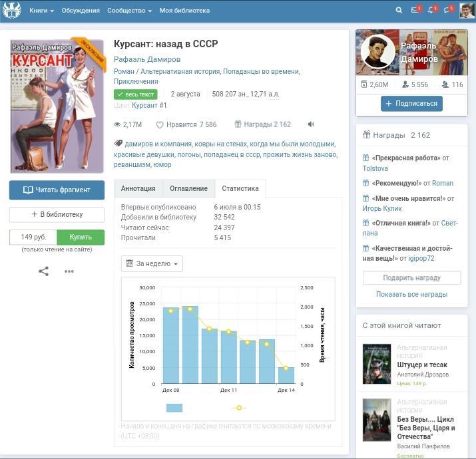Click the Read fragment button
The width and height of the screenshot is (476, 459).
click(57, 190)
